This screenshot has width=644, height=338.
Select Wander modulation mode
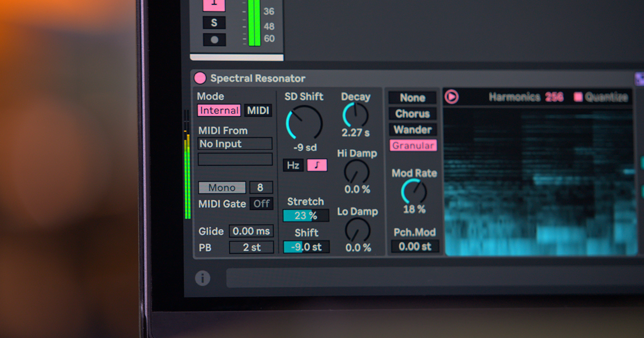[413, 130]
